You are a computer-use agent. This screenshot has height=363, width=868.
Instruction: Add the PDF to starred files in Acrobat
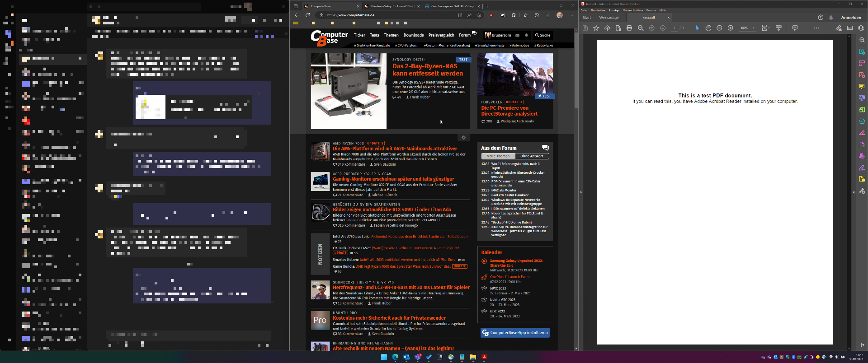[x=596, y=28]
